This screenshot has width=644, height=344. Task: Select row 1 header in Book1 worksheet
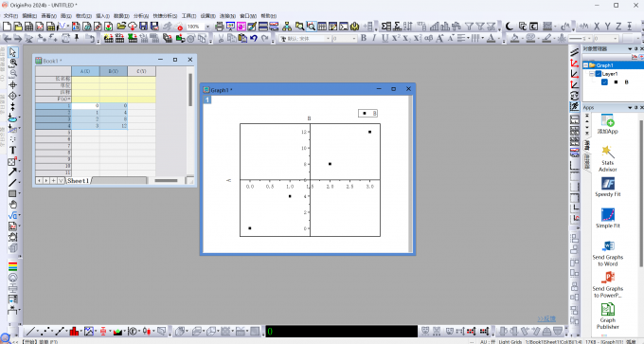53,105
